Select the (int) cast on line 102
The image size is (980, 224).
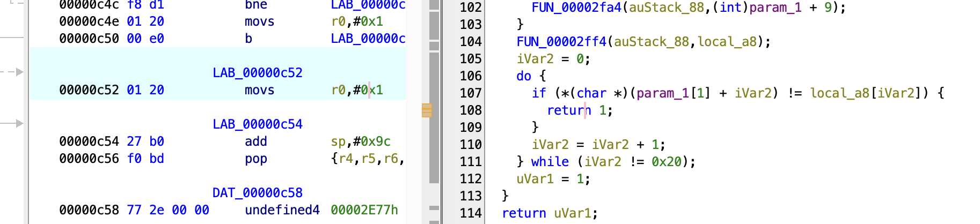[730, 8]
